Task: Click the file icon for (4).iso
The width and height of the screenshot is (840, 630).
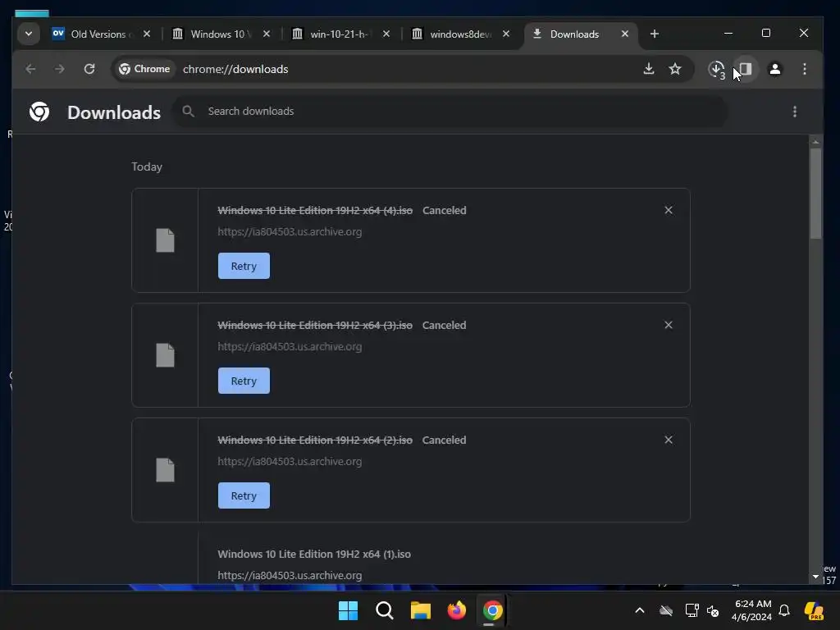Action: (165, 240)
